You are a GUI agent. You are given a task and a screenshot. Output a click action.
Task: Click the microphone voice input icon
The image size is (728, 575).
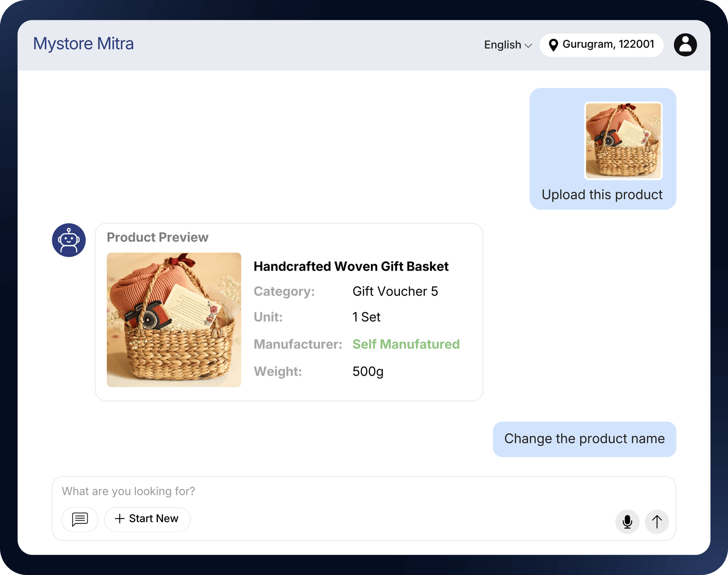point(627,522)
